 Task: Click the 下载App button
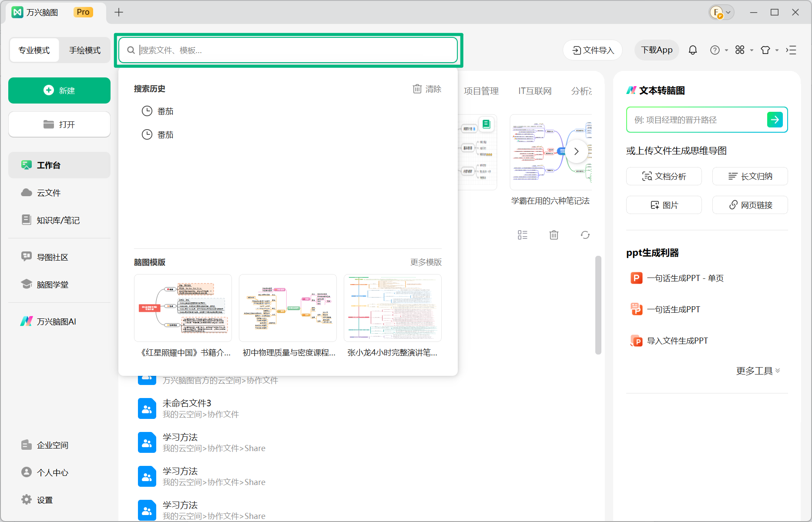pyautogui.click(x=657, y=50)
